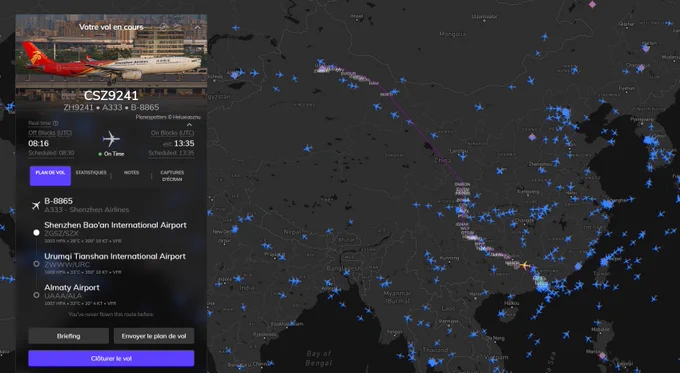
Task: Click the Bay of Bengal map label
Action: click(x=319, y=358)
